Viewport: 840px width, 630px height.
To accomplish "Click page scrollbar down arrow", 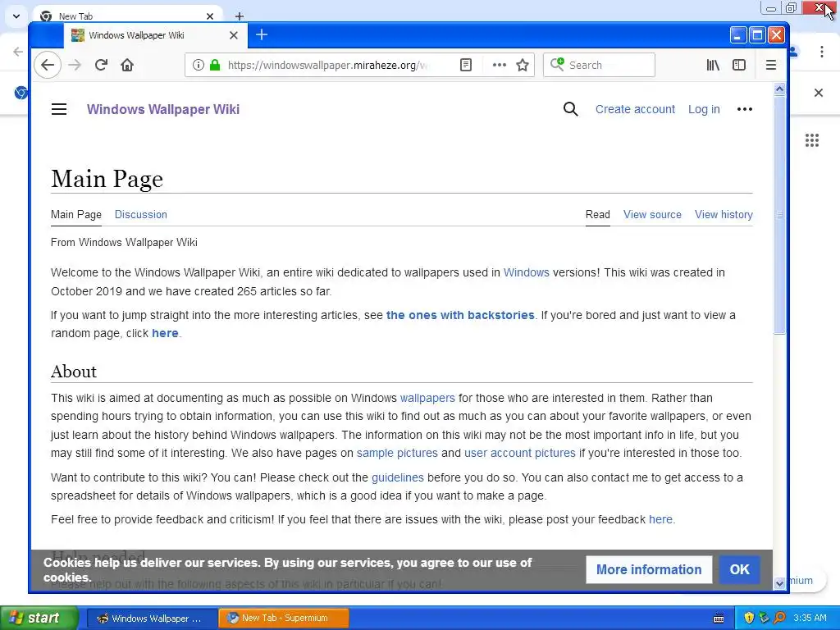I will click(779, 583).
